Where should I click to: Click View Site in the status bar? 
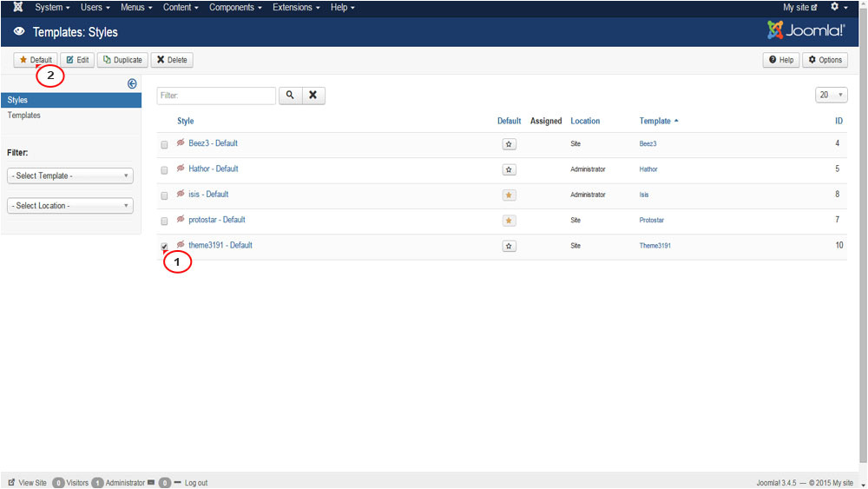pyautogui.click(x=28, y=483)
